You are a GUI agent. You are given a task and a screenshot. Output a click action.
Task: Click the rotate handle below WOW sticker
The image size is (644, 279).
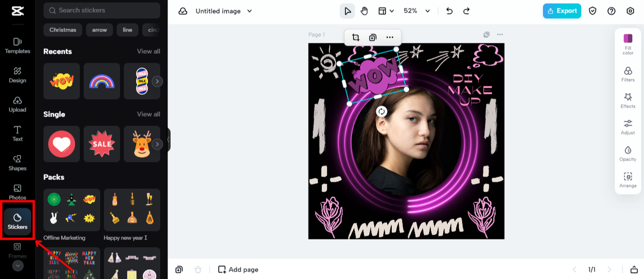pyautogui.click(x=382, y=111)
